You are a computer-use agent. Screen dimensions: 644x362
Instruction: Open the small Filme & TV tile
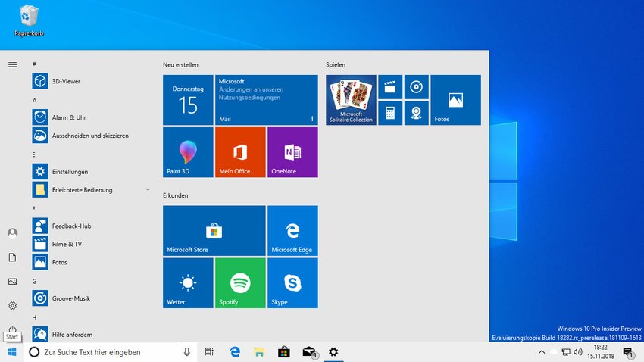[390, 87]
